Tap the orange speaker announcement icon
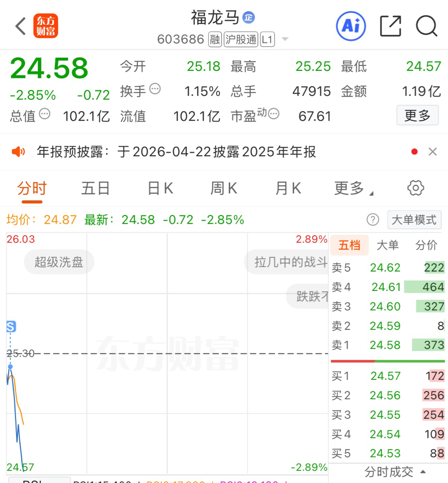This screenshot has height=483, width=448. [x=18, y=151]
